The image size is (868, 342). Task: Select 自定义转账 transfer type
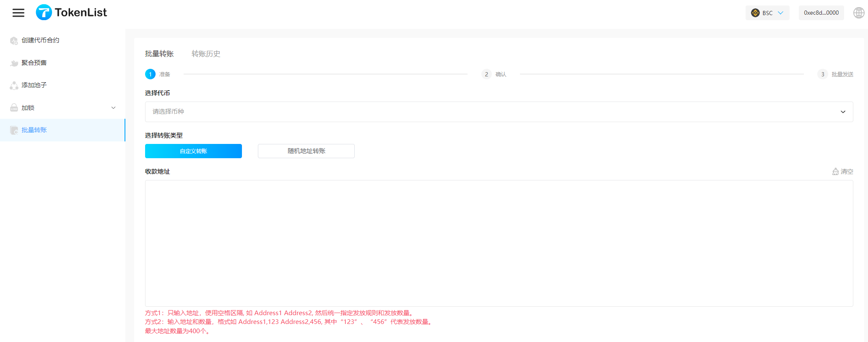[193, 151]
